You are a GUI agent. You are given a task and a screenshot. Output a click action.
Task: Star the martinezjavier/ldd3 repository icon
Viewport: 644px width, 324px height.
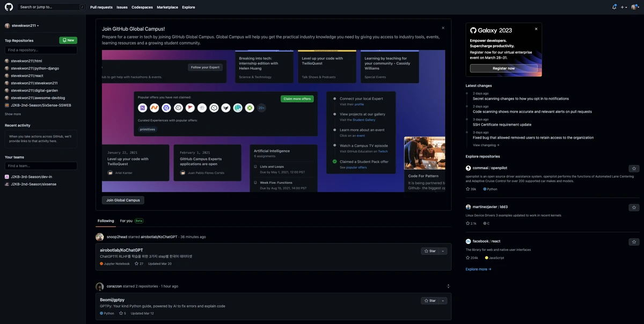tap(634, 207)
